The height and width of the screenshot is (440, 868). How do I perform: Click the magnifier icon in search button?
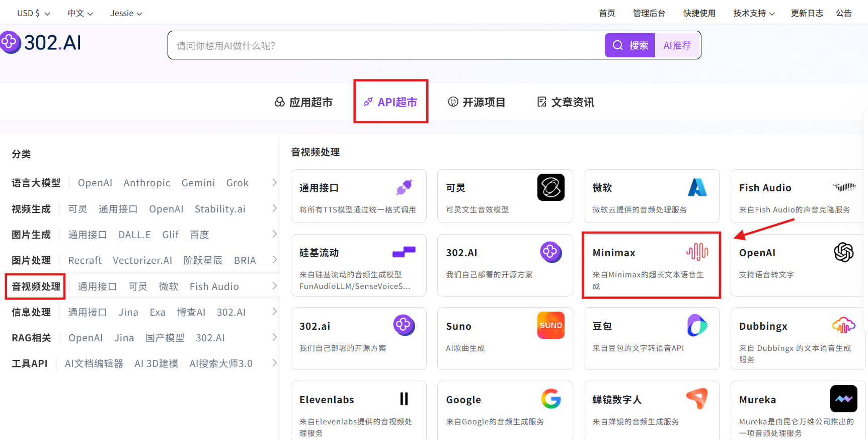coord(618,45)
